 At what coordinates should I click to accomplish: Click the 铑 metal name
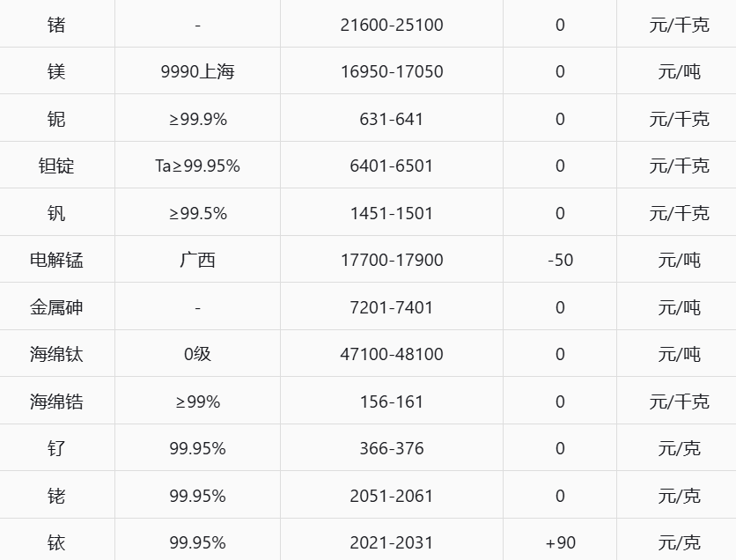pos(56,496)
